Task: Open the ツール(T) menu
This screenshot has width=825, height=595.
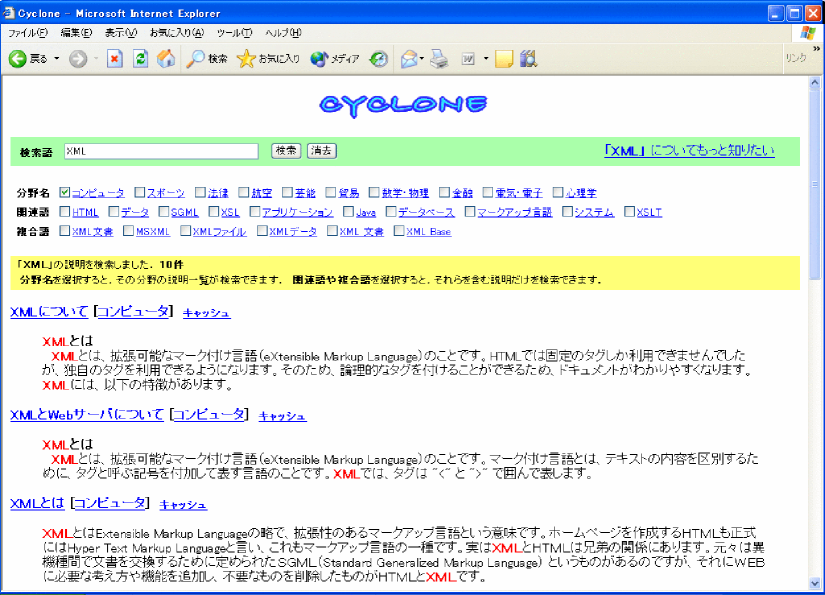Action: [x=234, y=33]
